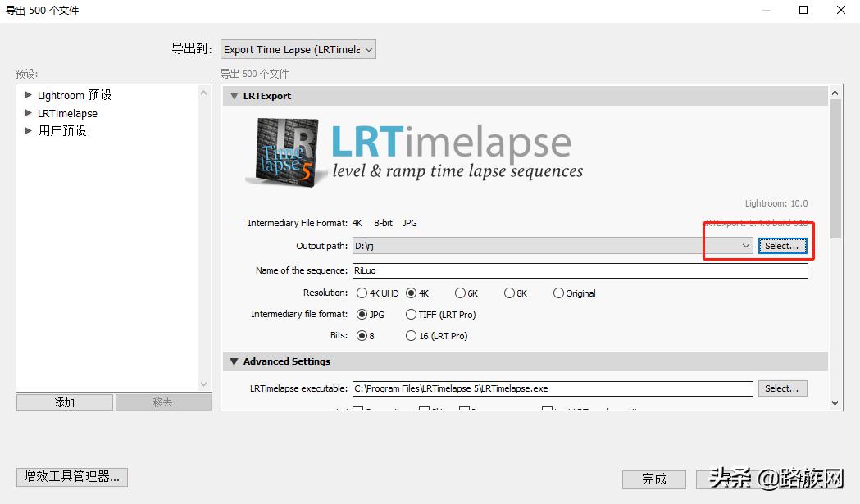The height and width of the screenshot is (504, 860).
Task: Click Select... for LRTimelapse executable
Action: point(781,388)
